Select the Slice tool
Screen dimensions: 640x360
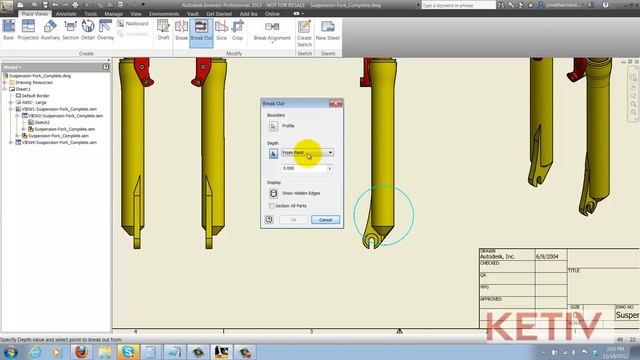(x=221, y=30)
